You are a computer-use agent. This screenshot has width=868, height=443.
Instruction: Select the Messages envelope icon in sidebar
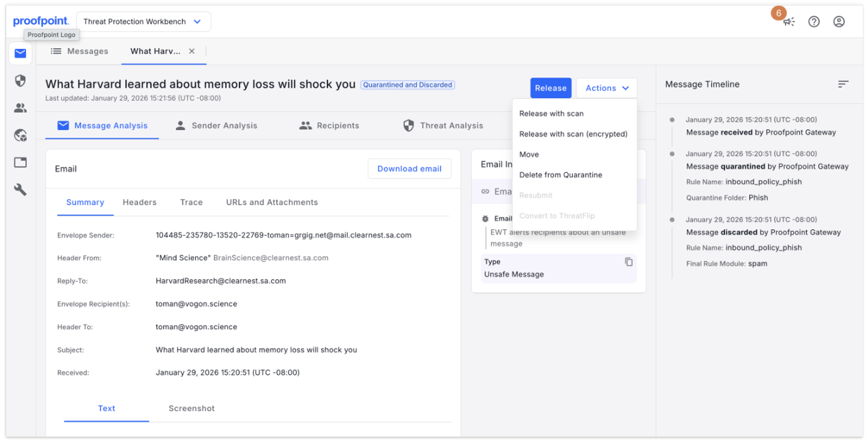pos(20,53)
